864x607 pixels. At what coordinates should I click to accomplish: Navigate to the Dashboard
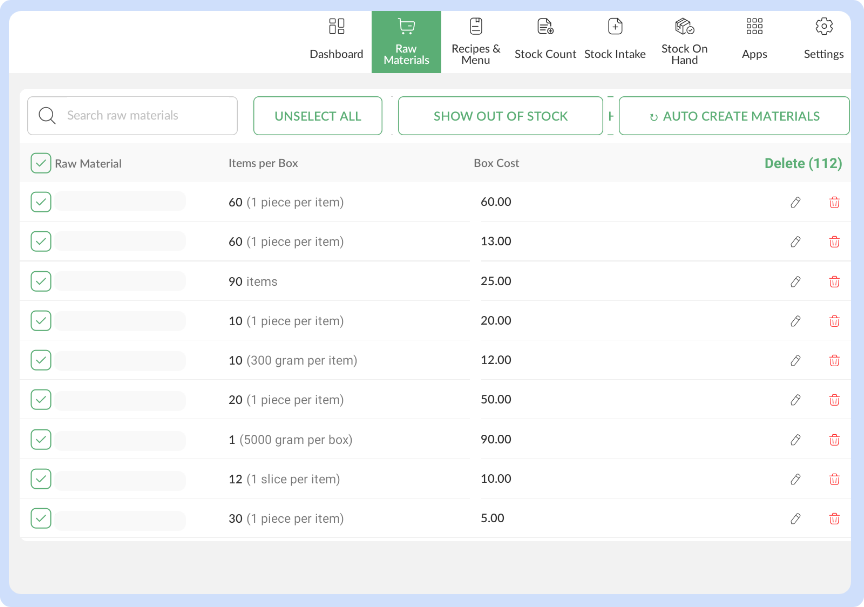pos(336,40)
